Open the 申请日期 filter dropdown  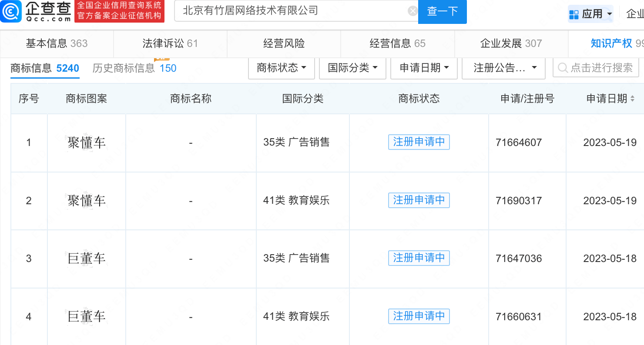tap(424, 68)
